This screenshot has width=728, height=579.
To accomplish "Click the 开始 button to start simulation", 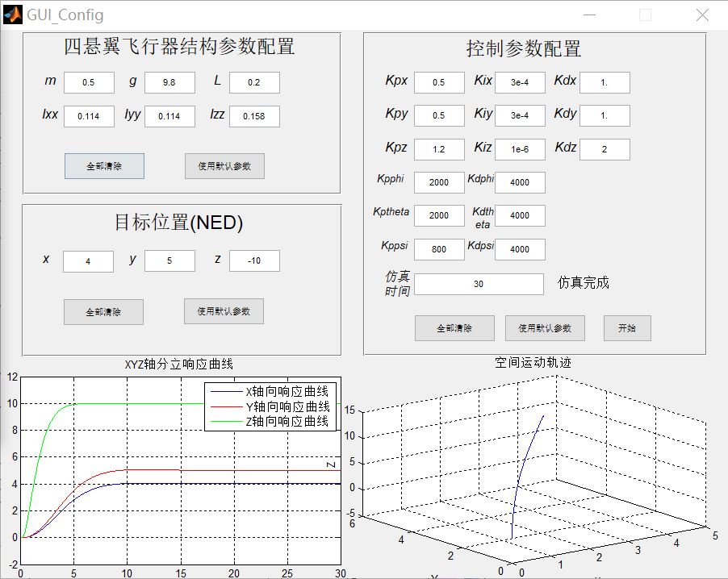I will [626, 327].
